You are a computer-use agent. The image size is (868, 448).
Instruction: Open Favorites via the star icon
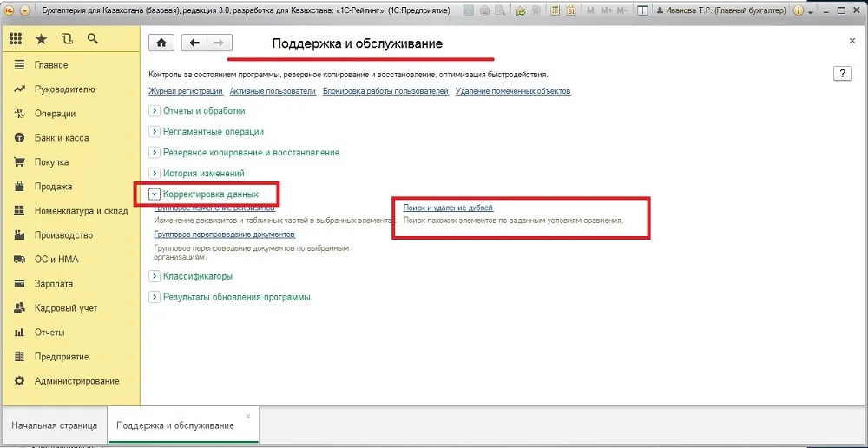click(42, 39)
